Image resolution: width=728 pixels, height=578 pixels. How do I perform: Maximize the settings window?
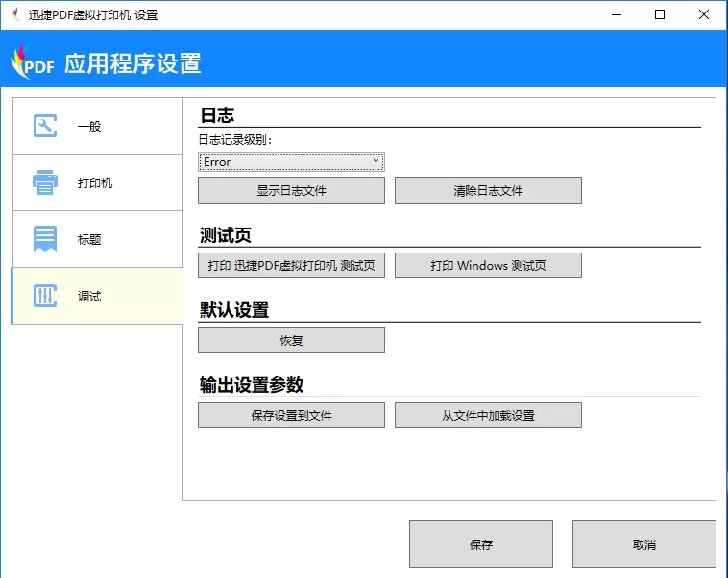click(659, 14)
